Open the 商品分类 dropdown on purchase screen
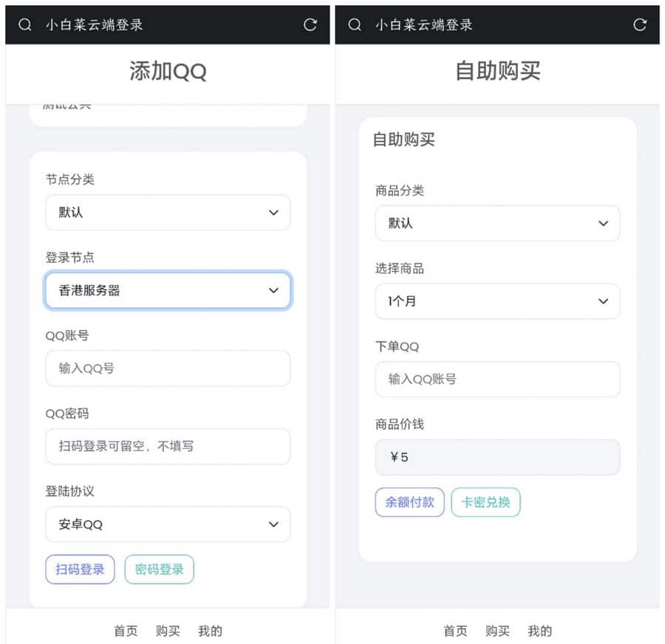The height and width of the screenshot is (644, 665). (497, 224)
